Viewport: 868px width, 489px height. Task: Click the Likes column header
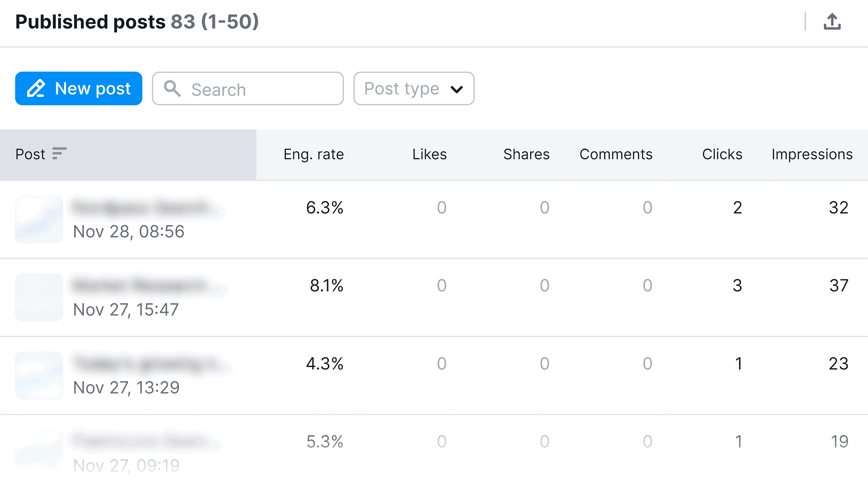click(x=429, y=154)
